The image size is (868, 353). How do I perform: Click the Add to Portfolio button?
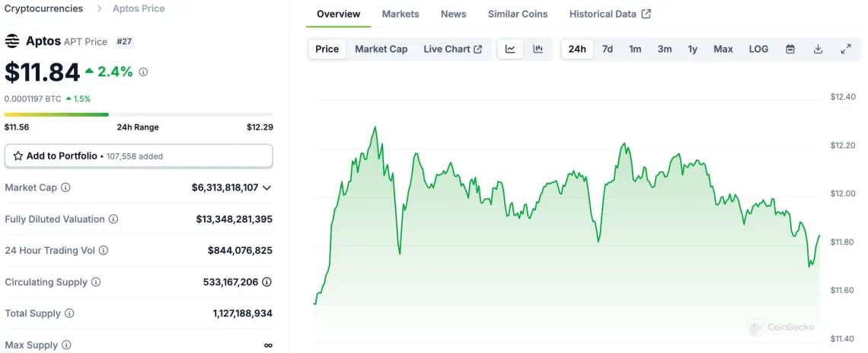coord(139,156)
